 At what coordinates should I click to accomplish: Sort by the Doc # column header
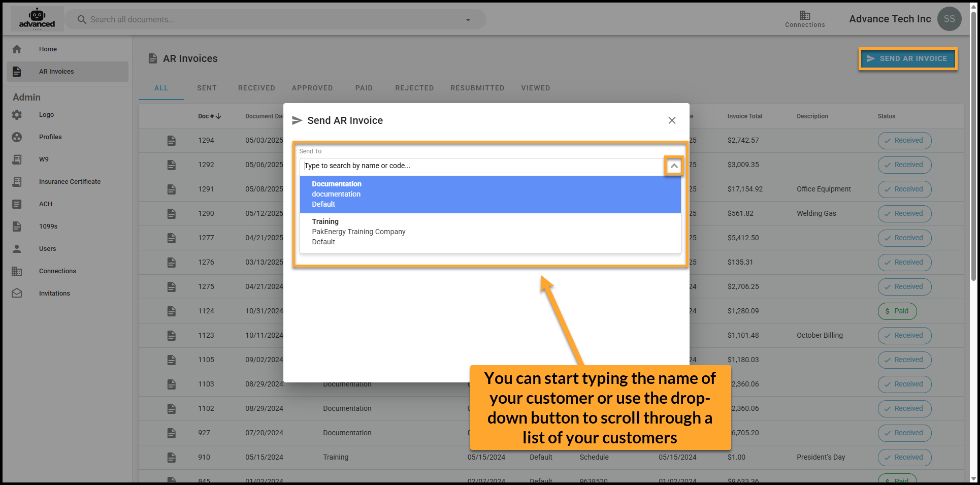coord(209,116)
